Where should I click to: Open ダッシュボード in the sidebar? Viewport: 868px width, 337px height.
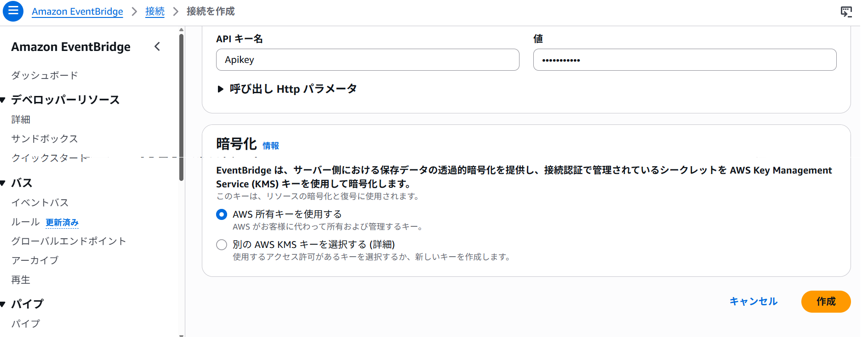click(x=45, y=75)
